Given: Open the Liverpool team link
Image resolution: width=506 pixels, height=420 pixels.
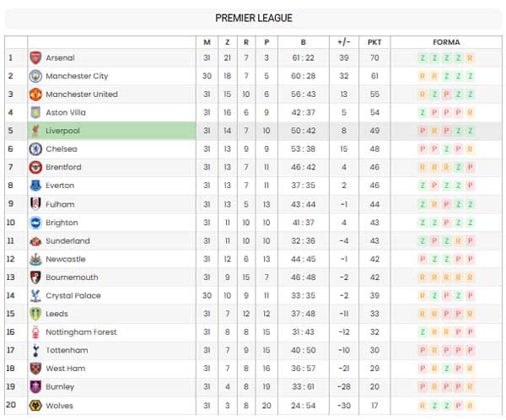Looking at the screenshot, I should (x=62, y=131).
